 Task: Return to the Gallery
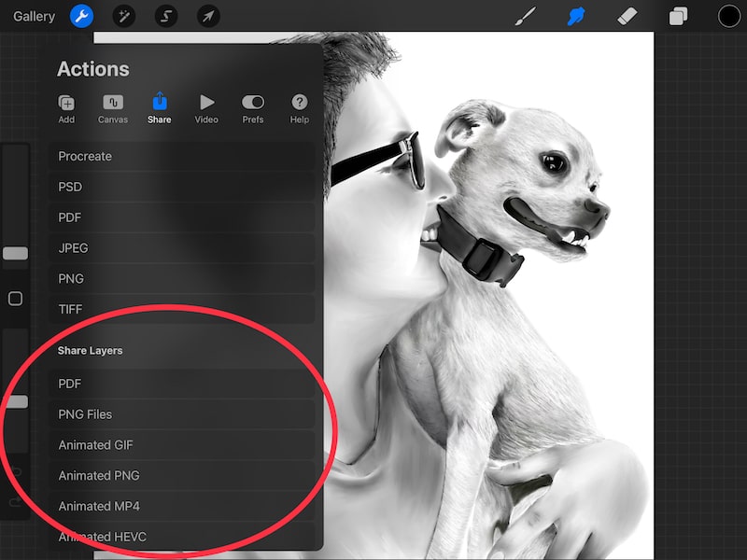tap(34, 15)
